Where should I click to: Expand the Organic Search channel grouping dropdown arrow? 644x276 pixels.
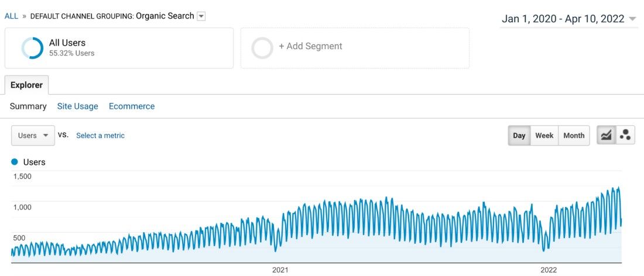click(x=201, y=16)
